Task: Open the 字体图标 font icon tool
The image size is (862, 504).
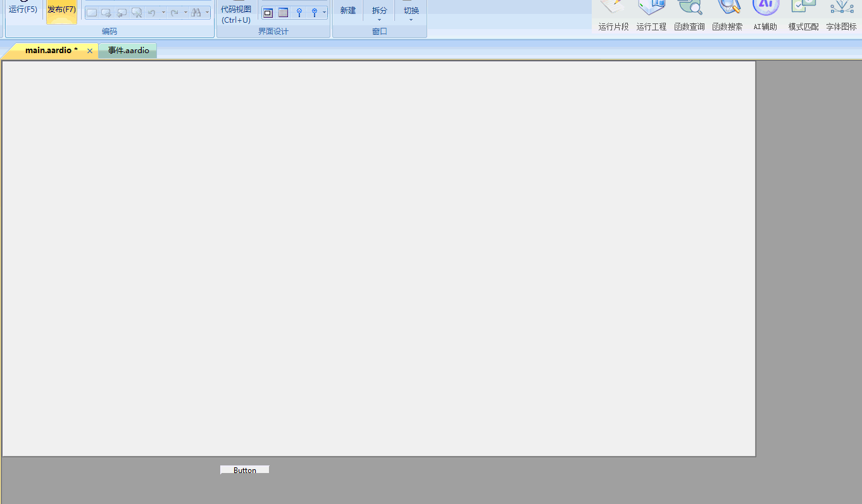Action: pos(841,16)
